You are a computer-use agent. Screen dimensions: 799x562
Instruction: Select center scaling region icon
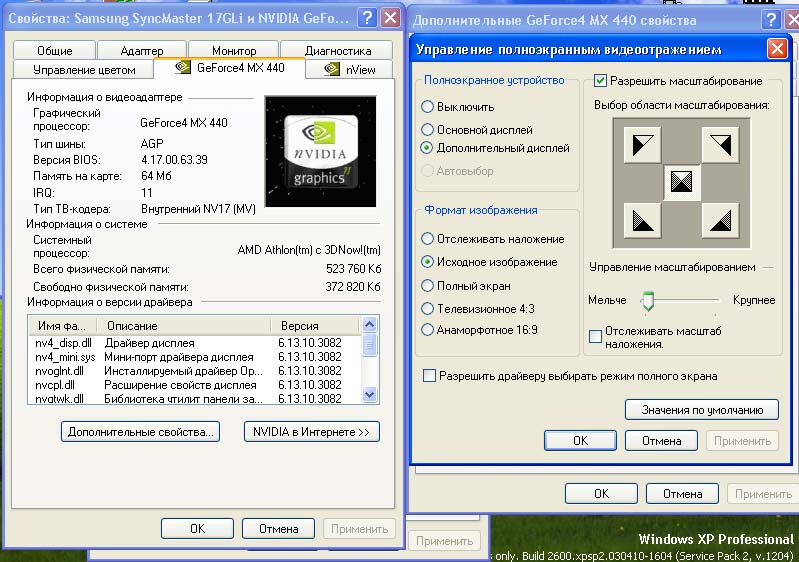point(682,182)
